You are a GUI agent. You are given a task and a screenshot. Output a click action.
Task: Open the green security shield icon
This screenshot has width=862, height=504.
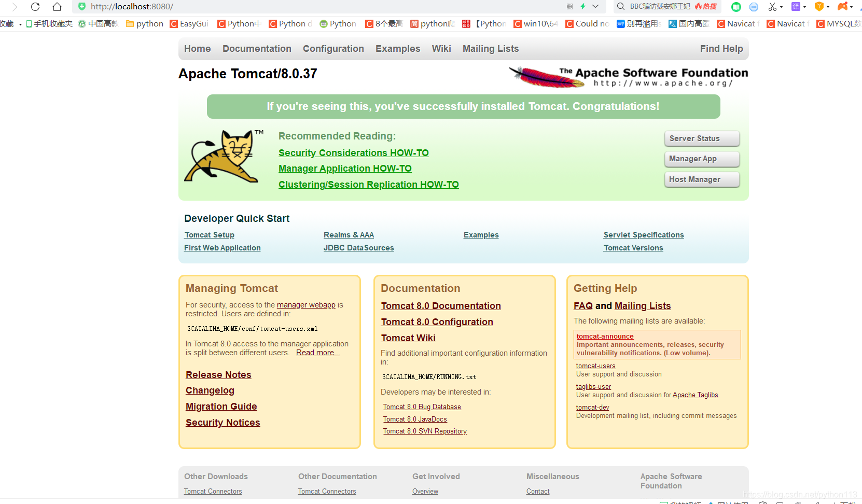pos(82,7)
